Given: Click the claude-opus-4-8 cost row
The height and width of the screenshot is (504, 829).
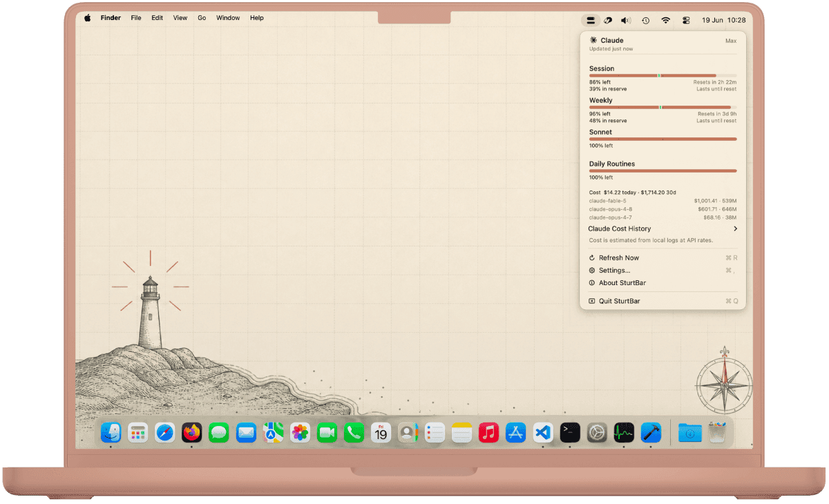Looking at the screenshot, I should coord(663,209).
